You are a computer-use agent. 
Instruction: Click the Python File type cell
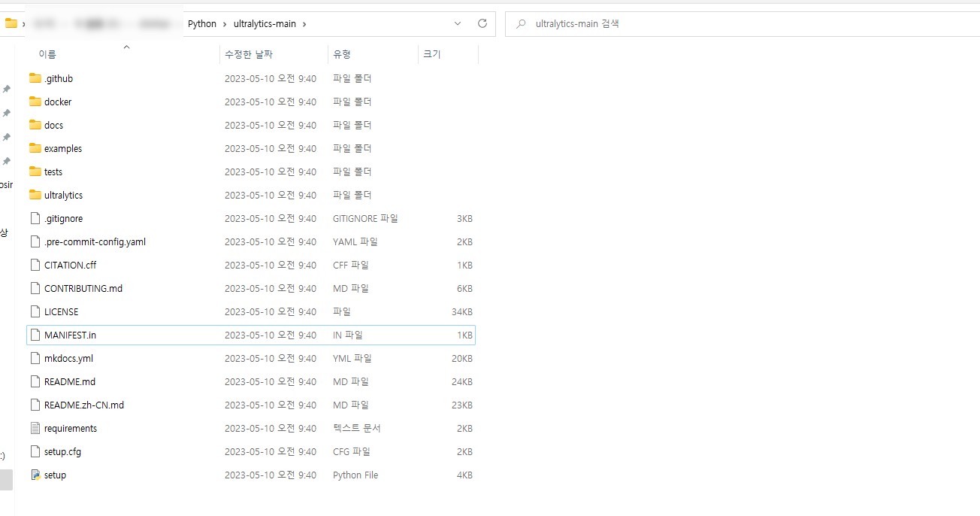[355, 475]
